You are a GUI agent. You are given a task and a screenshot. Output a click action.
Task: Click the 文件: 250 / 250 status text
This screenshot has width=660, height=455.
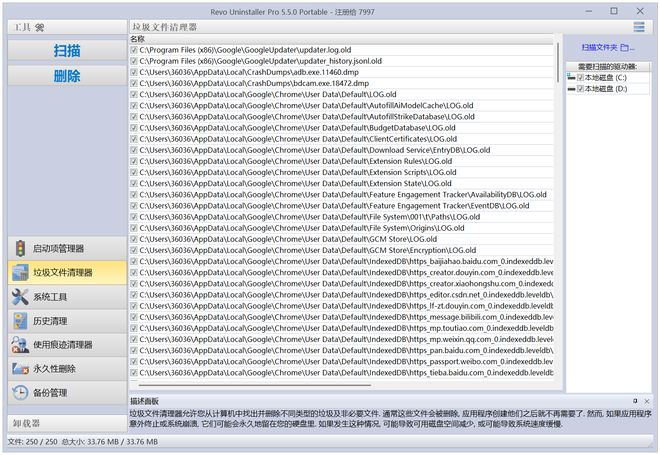[33, 442]
